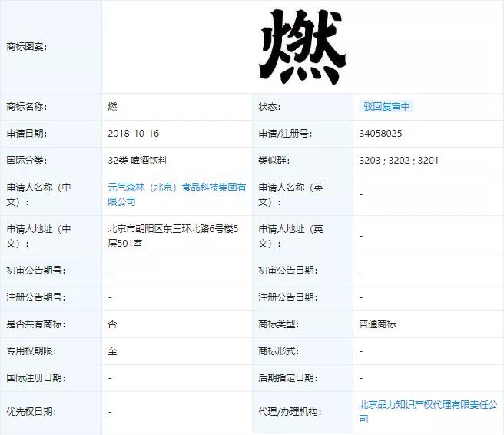Click the 商标类型 label
Image resolution: width=504 pixels, height=435 pixels.
click(279, 324)
